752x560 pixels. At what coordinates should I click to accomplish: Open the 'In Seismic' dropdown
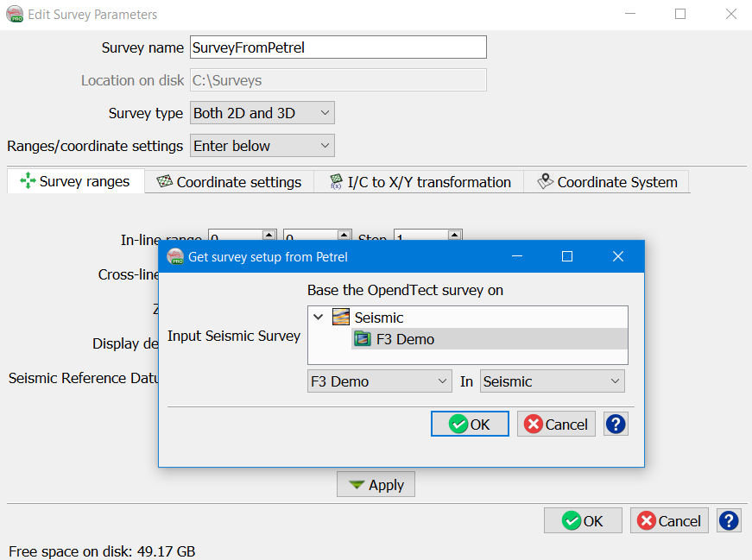click(x=553, y=381)
